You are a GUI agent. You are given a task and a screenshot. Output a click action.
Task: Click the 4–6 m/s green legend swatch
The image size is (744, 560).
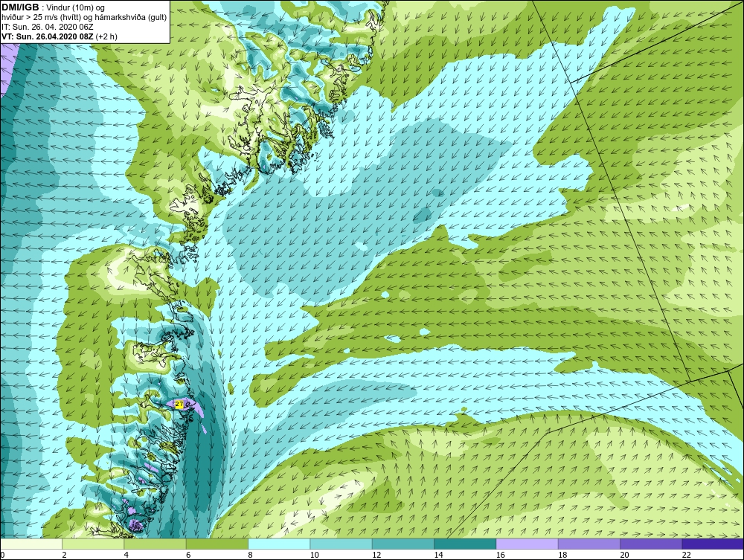(x=155, y=544)
